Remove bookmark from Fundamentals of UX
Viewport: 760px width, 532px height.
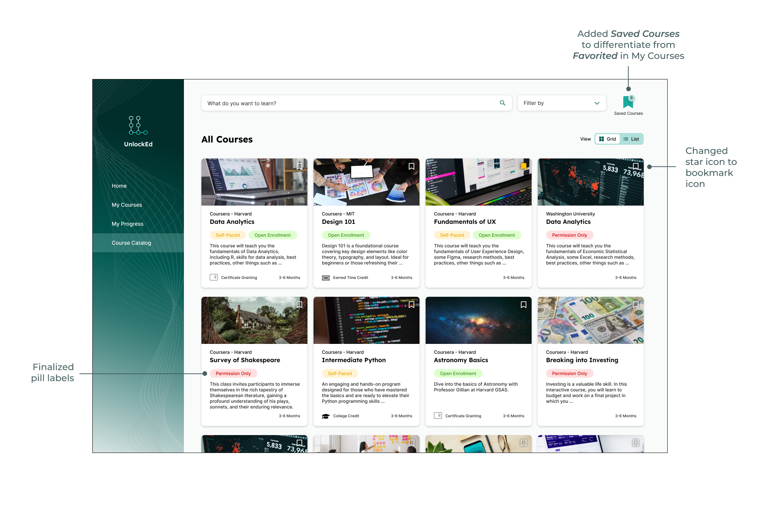click(524, 166)
